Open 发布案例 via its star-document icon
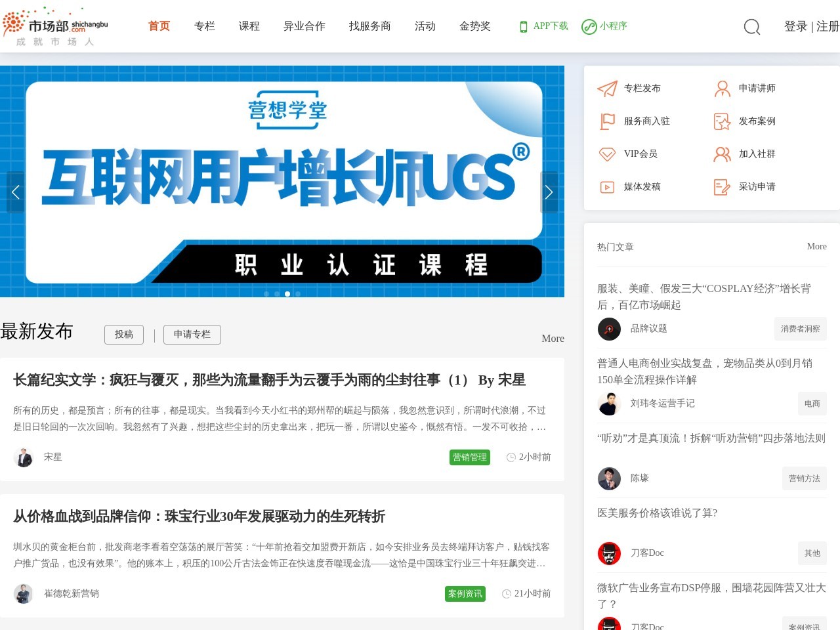 (x=723, y=121)
